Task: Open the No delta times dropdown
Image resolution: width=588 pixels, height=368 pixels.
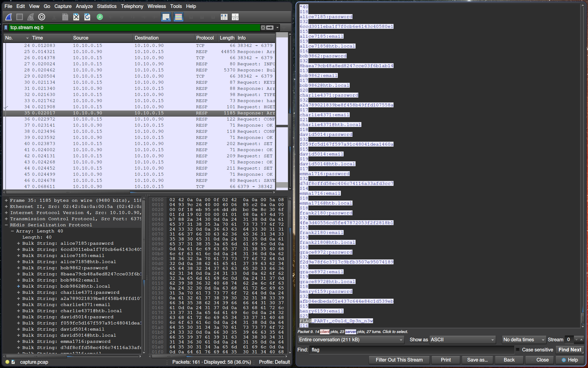Action: pos(524,340)
